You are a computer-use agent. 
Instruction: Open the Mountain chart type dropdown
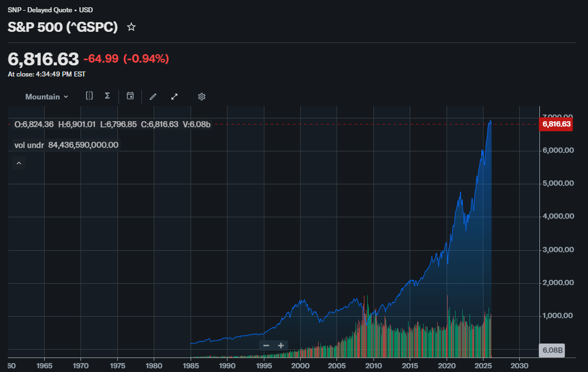coord(47,97)
